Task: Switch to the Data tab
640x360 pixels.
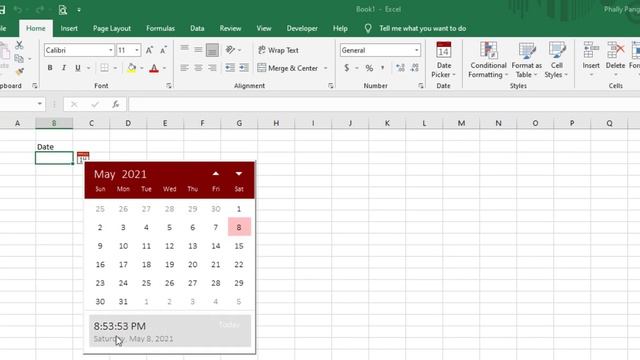Action: (x=197, y=29)
